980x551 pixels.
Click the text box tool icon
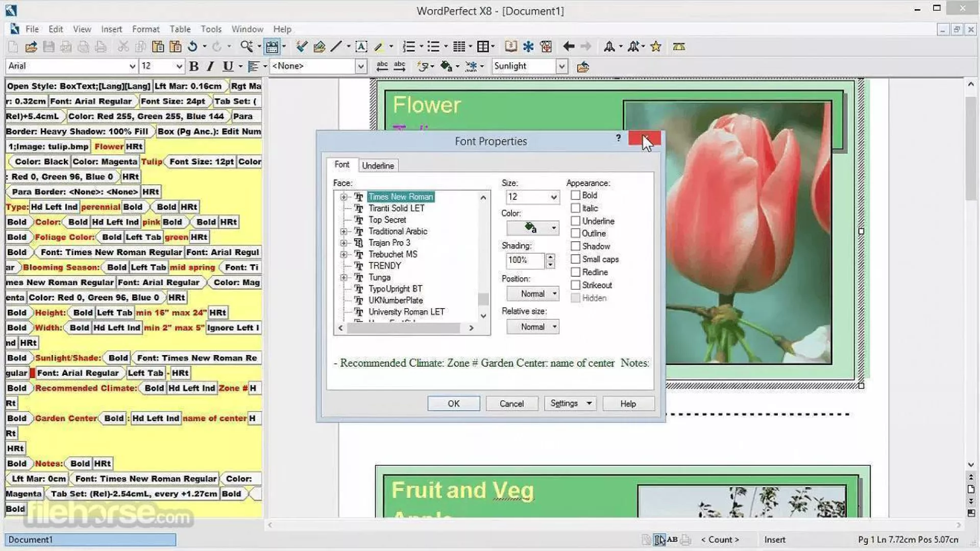361,47
